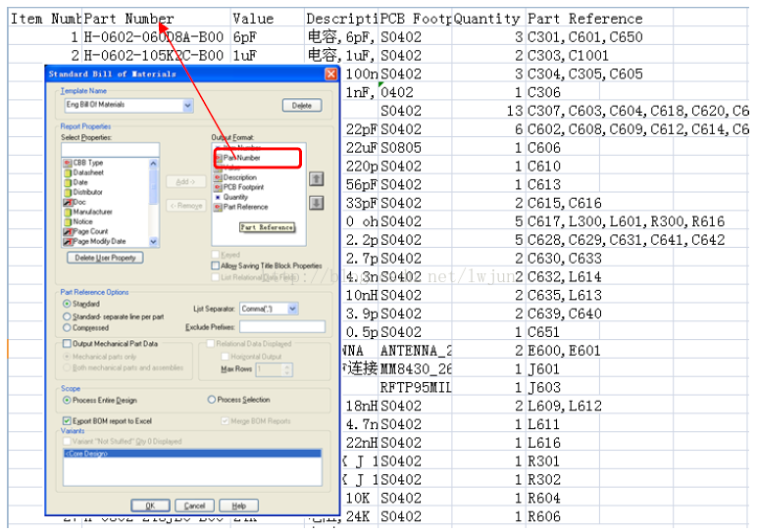The width and height of the screenshot is (757, 532).
Task: Toggle Export BOM report to Excel
Action: click(67, 421)
